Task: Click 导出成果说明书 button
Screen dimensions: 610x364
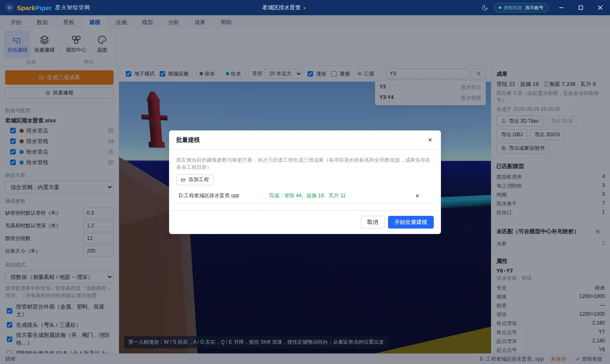Action: click(523, 148)
